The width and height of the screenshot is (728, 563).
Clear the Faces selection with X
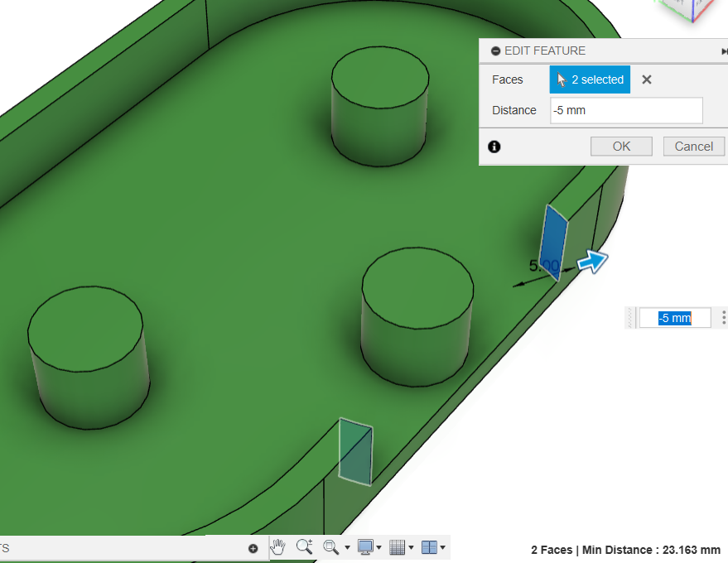point(647,79)
